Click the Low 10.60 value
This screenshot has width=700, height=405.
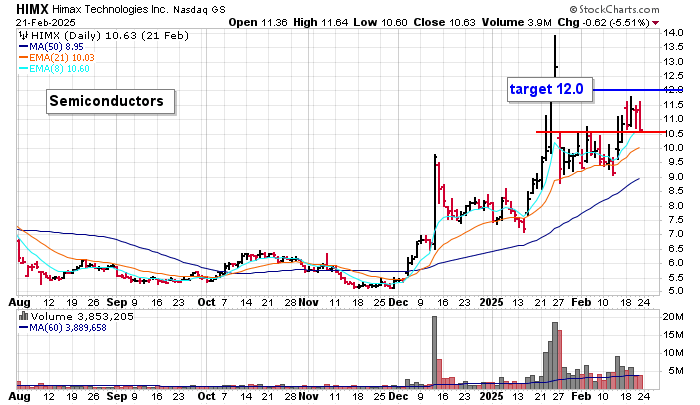click(380, 22)
